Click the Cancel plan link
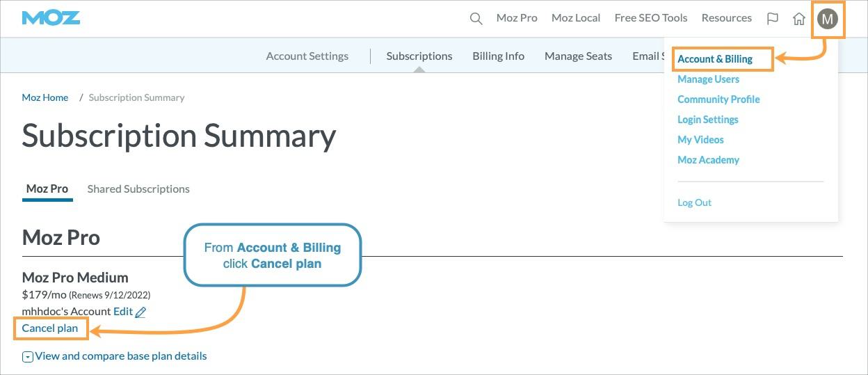 (50, 328)
